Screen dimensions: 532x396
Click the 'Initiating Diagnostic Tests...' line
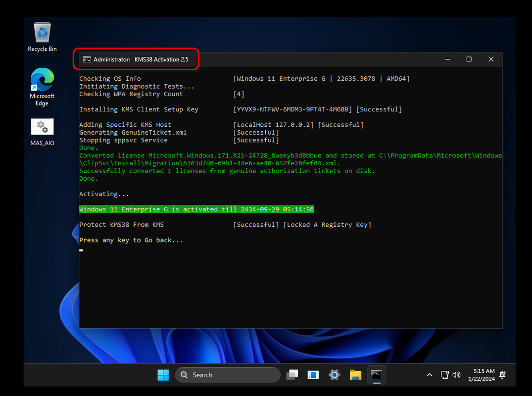point(137,87)
